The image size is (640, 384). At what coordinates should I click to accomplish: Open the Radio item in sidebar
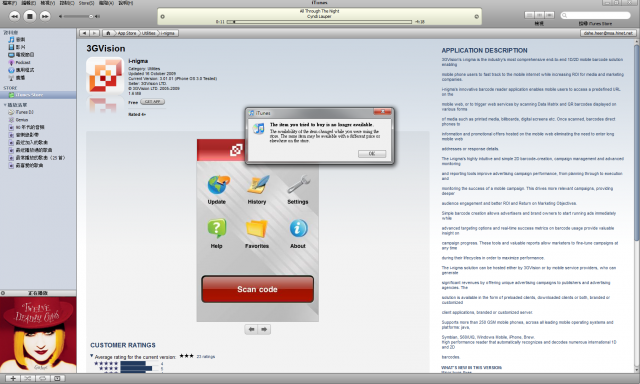[17, 78]
